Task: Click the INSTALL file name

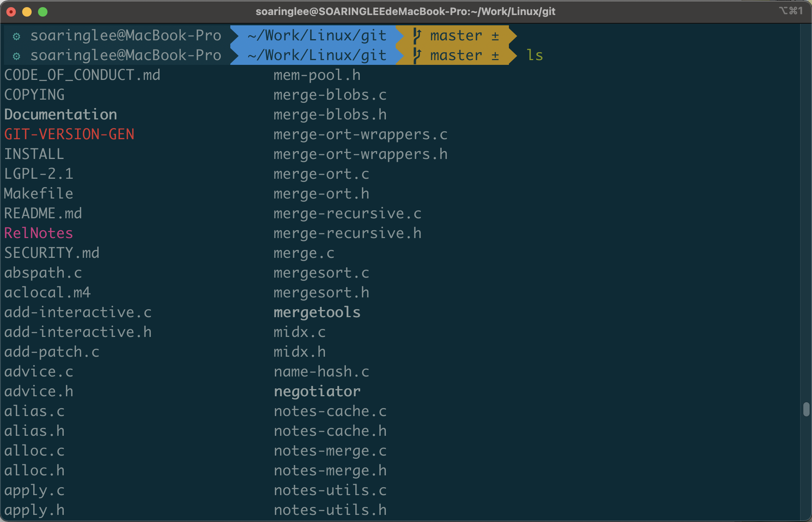Action: pyautogui.click(x=34, y=154)
